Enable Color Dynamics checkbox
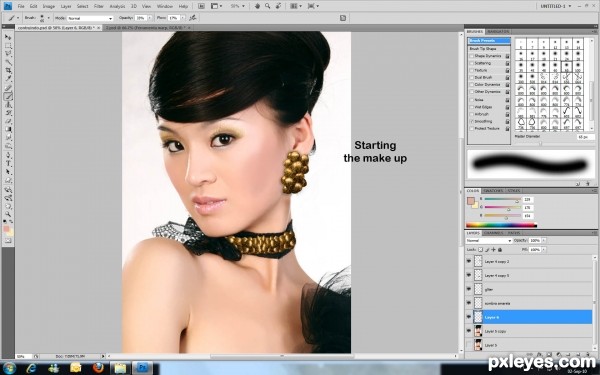Image resolution: width=600 pixels, height=375 pixels. 472,85
